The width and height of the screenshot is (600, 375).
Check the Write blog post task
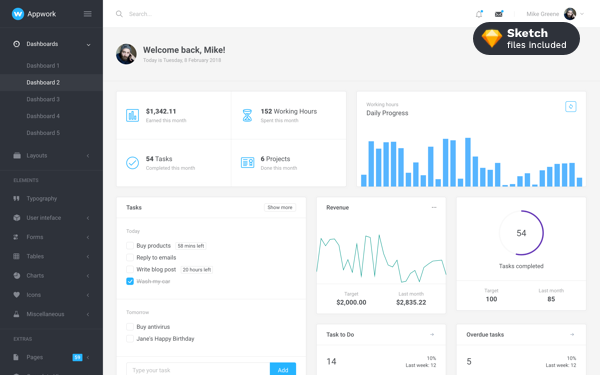(x=130, y=269)
